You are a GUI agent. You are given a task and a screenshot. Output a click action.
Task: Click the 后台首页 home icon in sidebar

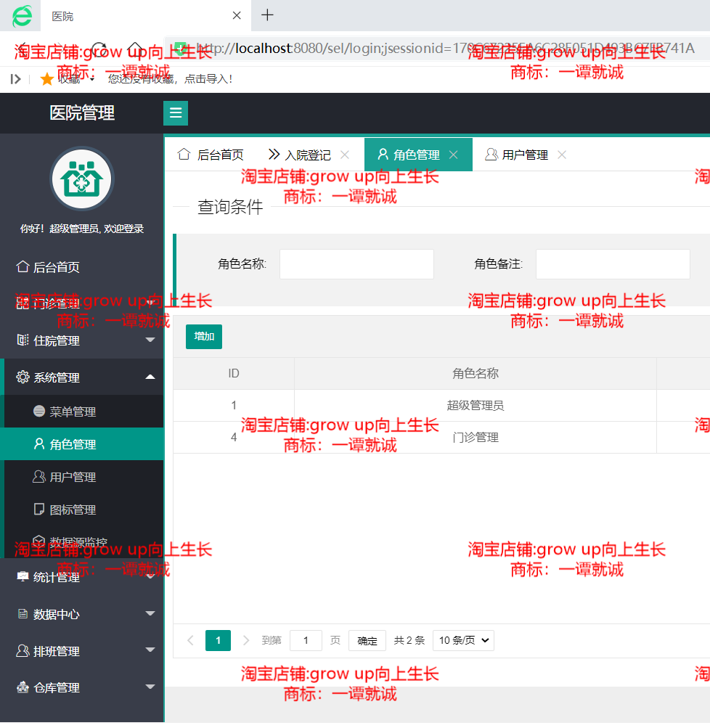click(x=22, y=267)
